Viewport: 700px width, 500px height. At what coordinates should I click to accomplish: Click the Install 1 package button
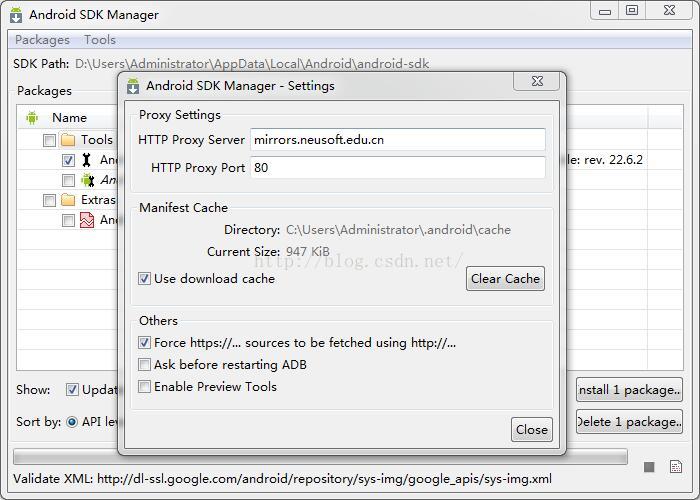pyautogui.click(x=629, y=390)
